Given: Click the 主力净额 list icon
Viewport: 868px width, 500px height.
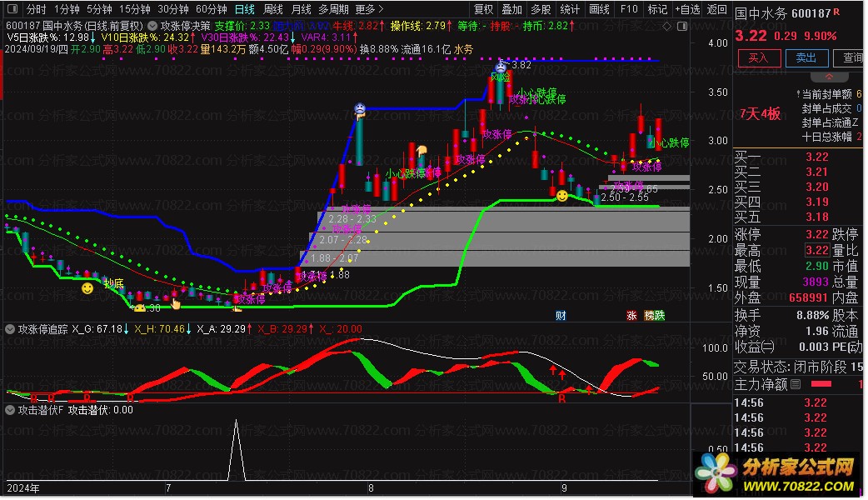Looking at the screenshot, I should (x=796, y=383).
